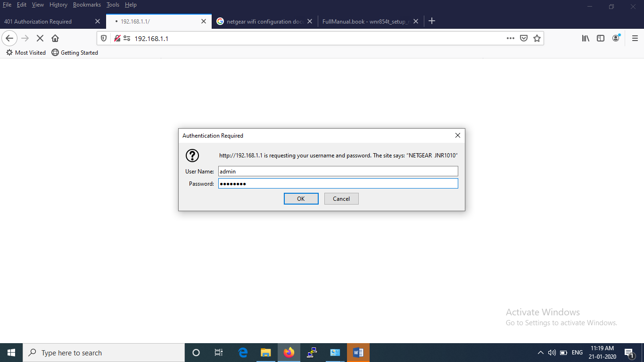Open the Tools menu
The image size is (644, 362).
click(113, 5)
